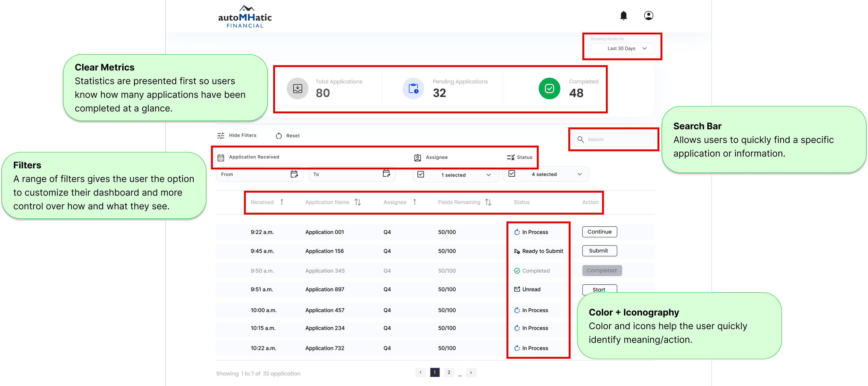Toggle the Assignee filter checkbox
Viewport: 868px width, 386px height.
tap(420, 174)
